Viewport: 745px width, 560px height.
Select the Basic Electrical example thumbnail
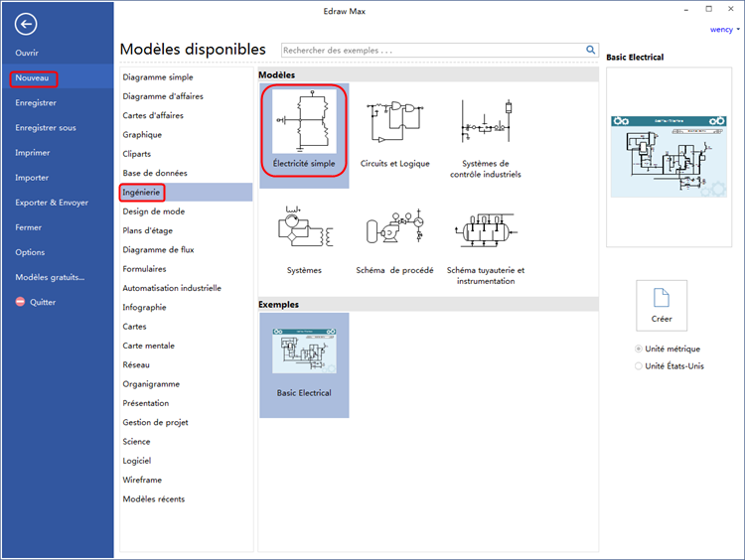click(304, 352)
